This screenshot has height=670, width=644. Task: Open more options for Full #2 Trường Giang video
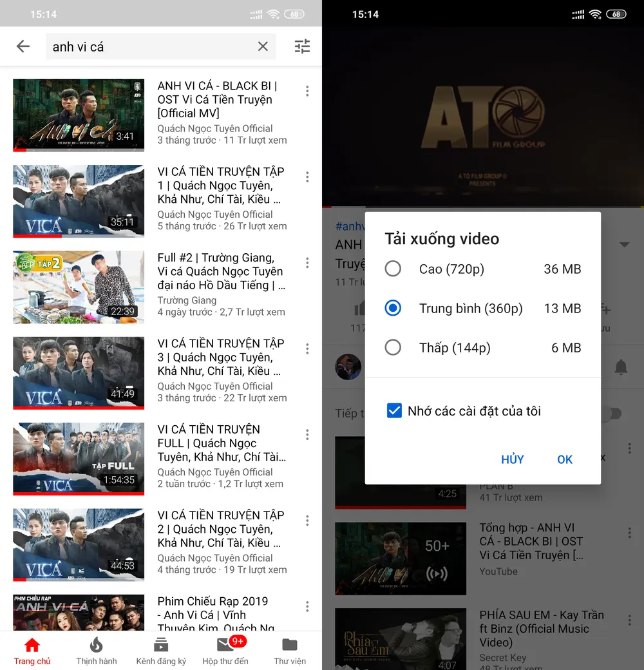307,263
